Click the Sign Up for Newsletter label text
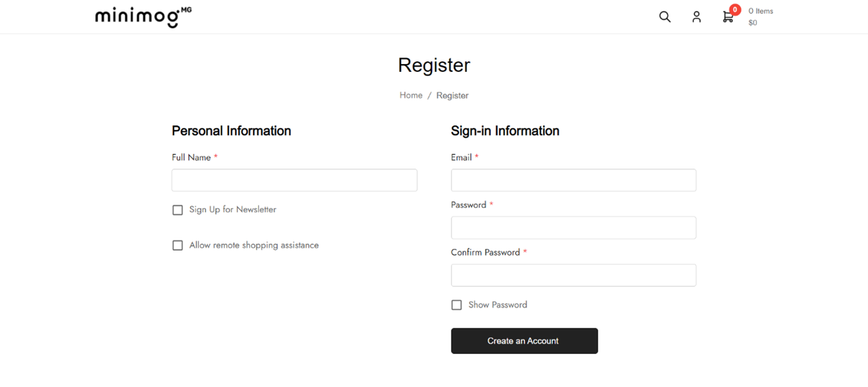Screen dimensions: 868x387 233,210
